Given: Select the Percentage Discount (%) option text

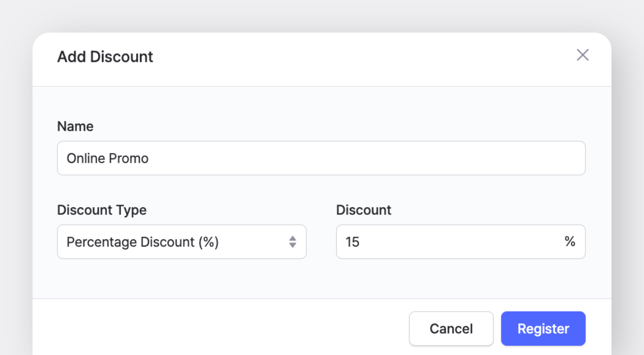Looking at the screenshot, I should click(x=143, y=242).
